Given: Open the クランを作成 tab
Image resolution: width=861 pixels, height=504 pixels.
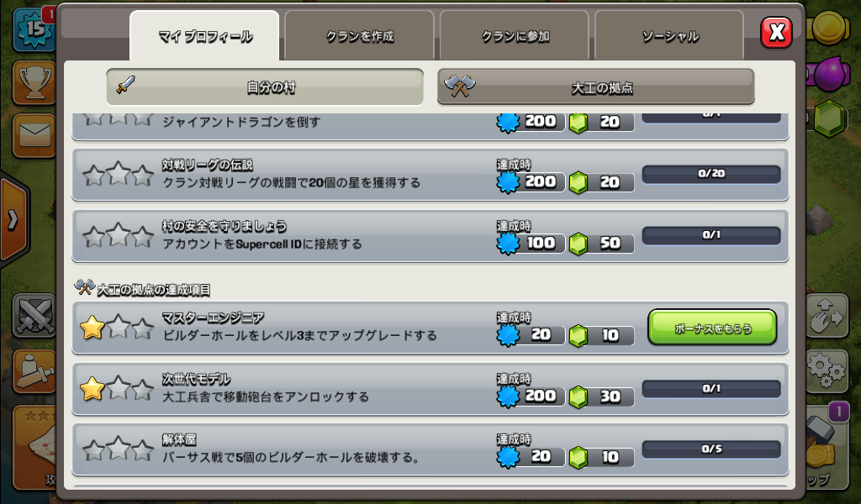Looking at the screenshot, I should point(360,36).
